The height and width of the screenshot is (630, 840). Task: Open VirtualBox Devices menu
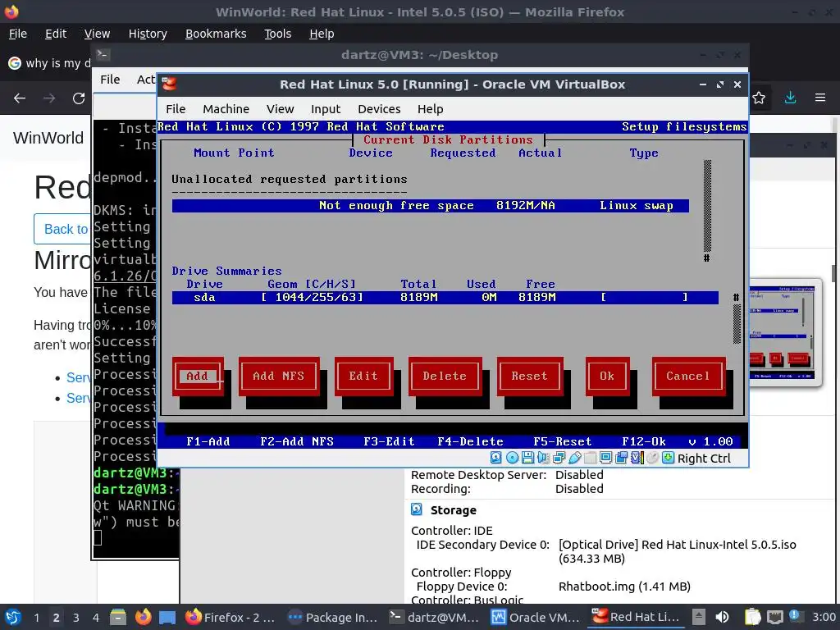point(379,109)
